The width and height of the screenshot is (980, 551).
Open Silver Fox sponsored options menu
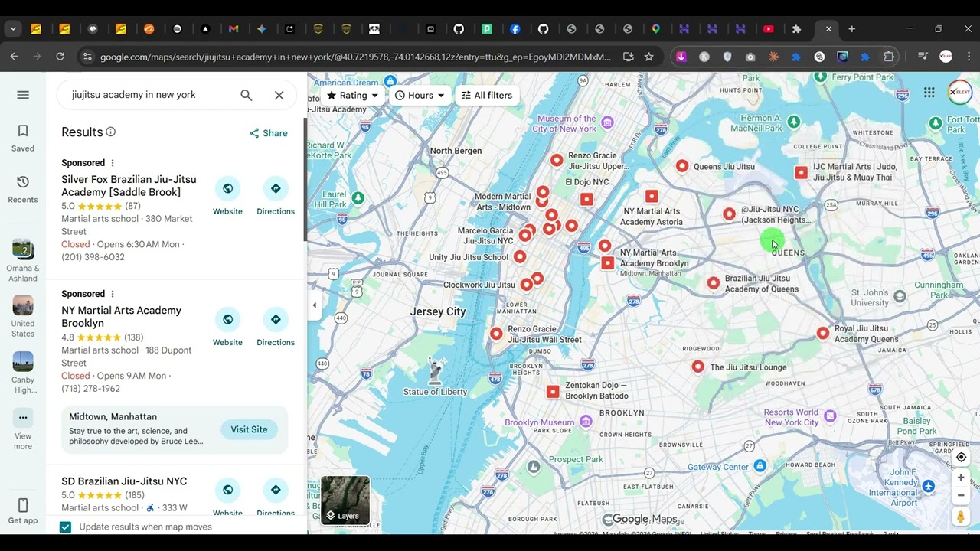(113, 163)
